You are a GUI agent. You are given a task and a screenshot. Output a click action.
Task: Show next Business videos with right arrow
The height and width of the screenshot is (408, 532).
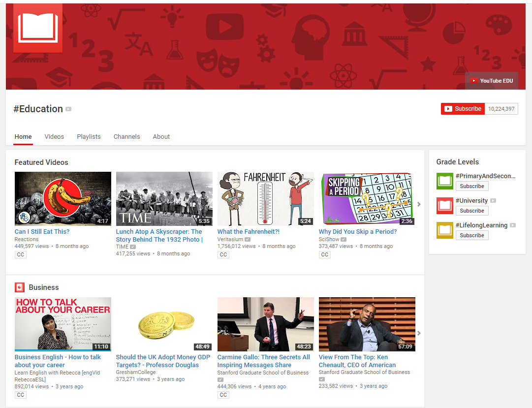(x=419, y=333)
